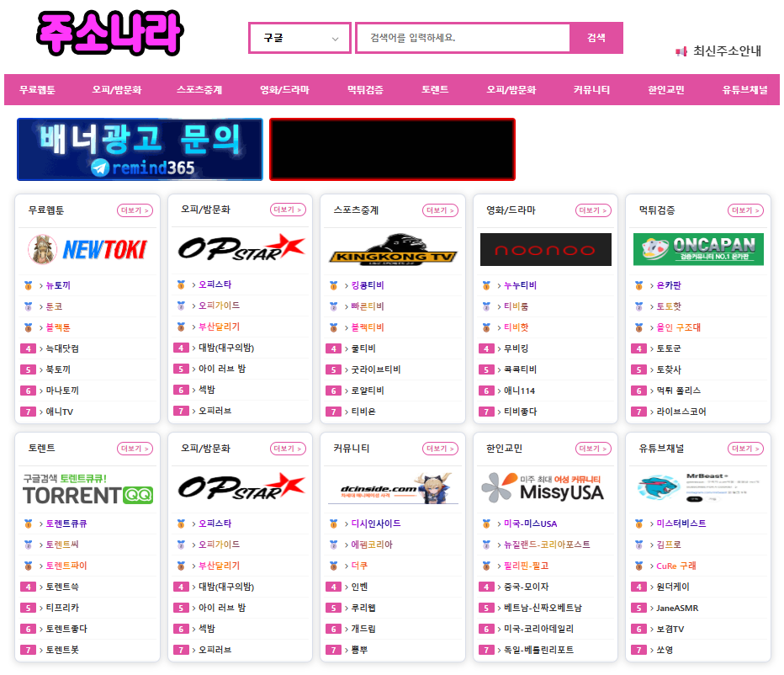This screenshot has width=784, height=675.
Task: Open the 뉴토끼 link
Action: pyautogui.click(x=58, y=285)
